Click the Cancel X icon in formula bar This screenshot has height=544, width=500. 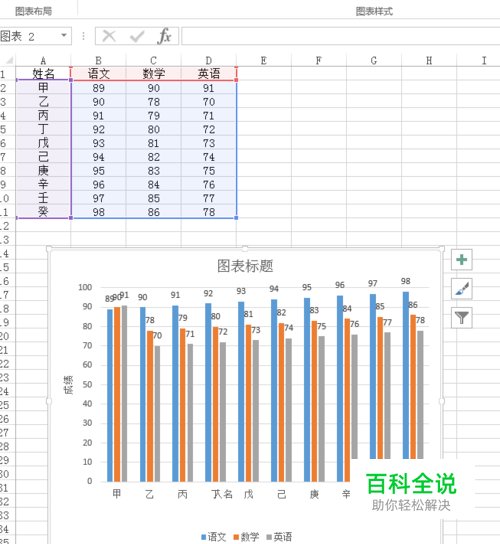point(109,36)
